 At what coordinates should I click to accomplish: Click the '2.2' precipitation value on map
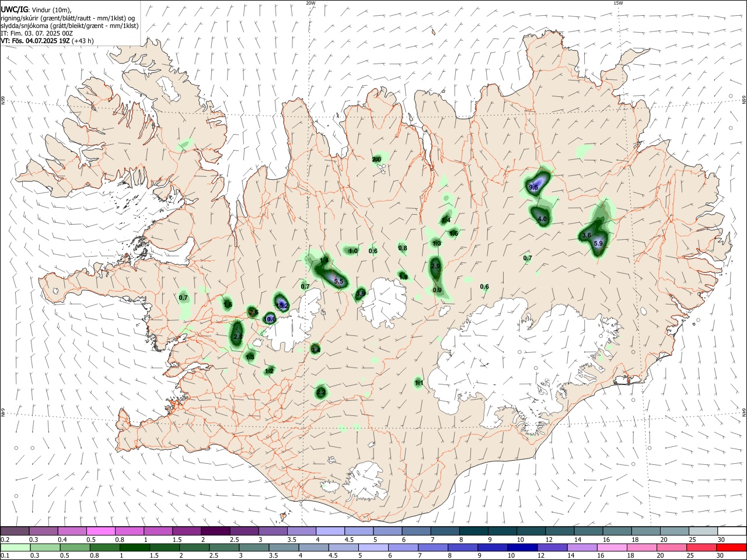(x=321, y=393)
